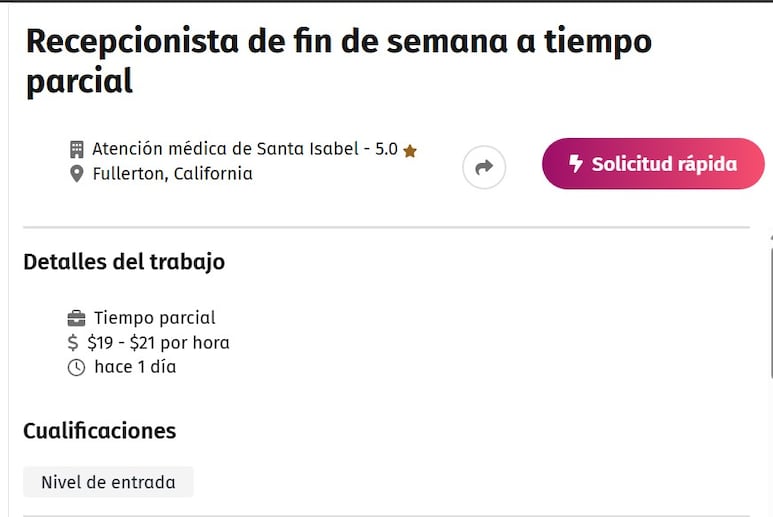This screenshot has width=773, height=517.
Task: Click the Detalles del trabajo heading
Action: click(124, 262)
